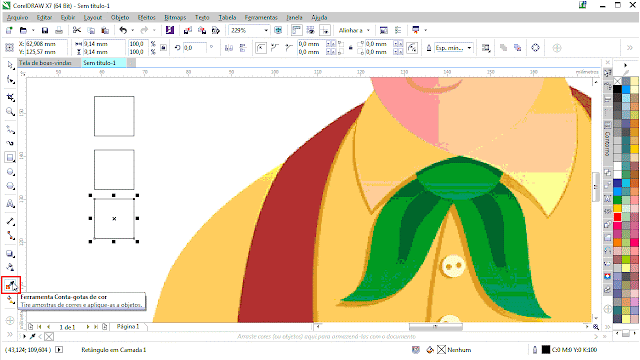Select the Color Eyedropper tool
The width and height of the screenshot is (640, 360).
(11, 285)
